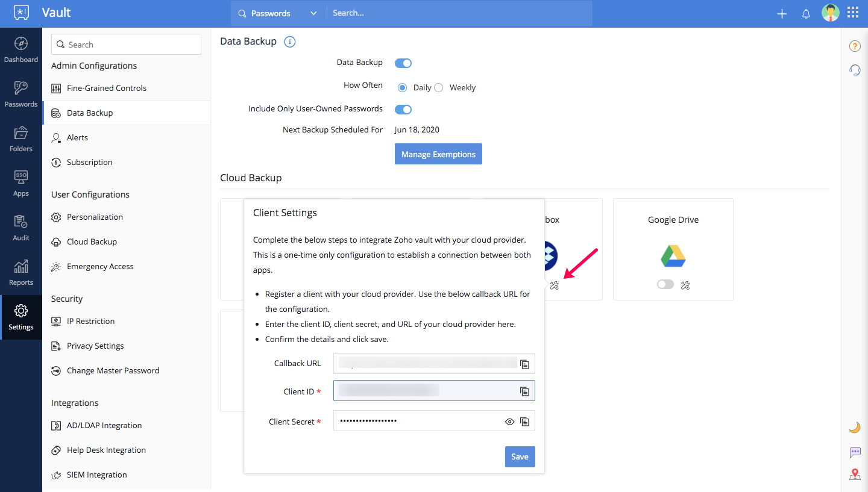
Task: Open Fine-Grained Controls settings page
Action: coord(107,88)
